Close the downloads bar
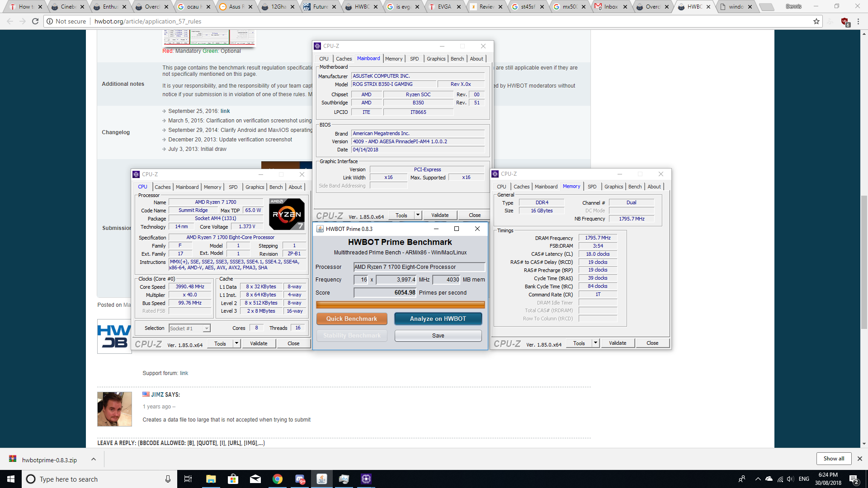The width and height of the screenshot is (868, 488). (x=860, y=459)
